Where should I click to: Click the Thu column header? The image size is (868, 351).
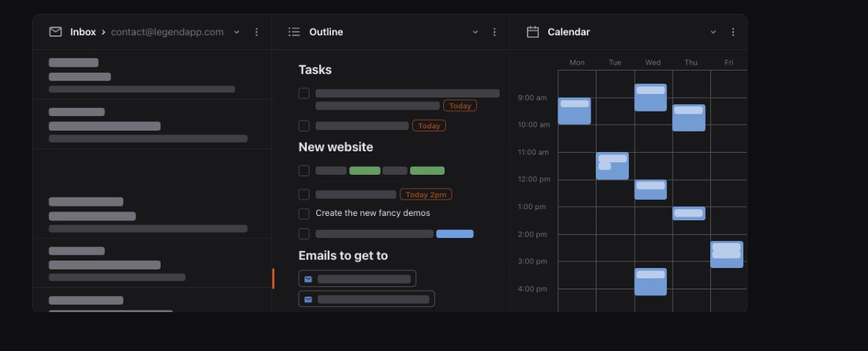point(691,62)
